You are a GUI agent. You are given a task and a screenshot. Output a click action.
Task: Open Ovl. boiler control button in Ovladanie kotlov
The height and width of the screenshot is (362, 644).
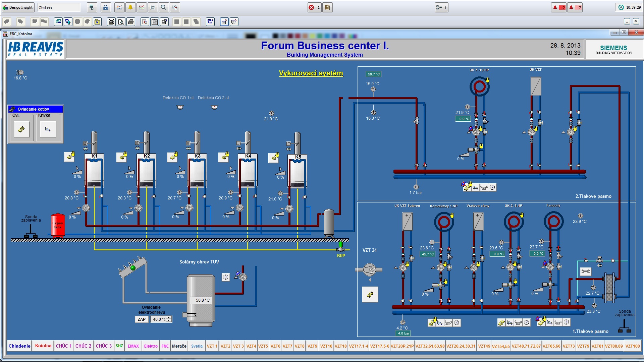point(21,129)
